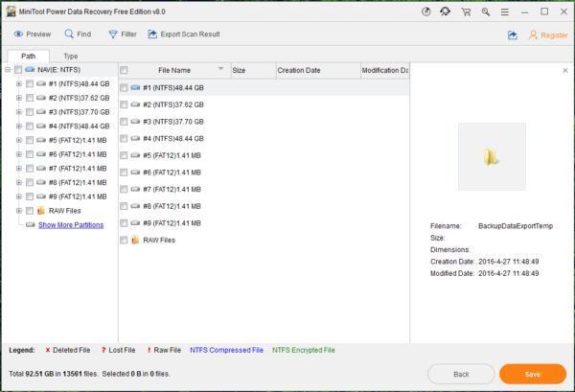575x392 pixels.
Task: Switch to the Type tab
Action: [x=70, y=57]
